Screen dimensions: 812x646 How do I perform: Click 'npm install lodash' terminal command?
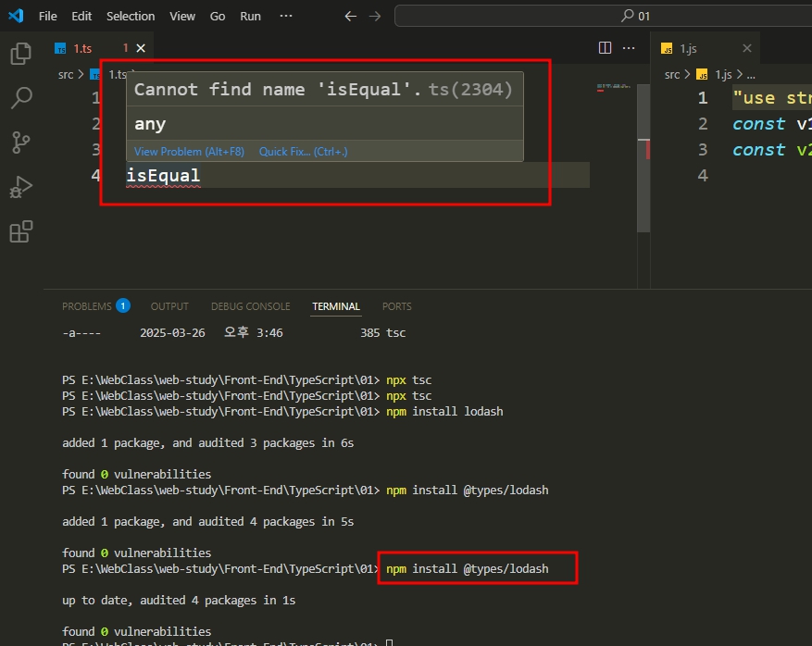click(x=444, y=412)
